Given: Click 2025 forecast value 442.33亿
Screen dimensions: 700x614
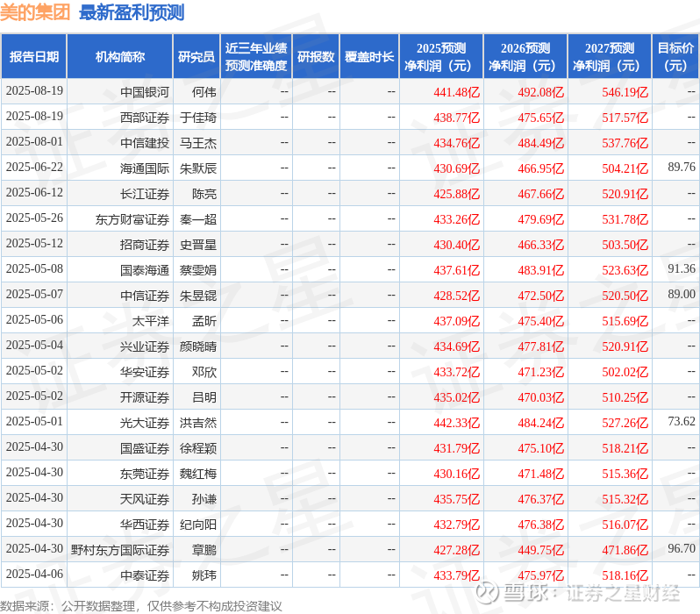Looking at the screenshot, I should click(x=457, y=424).
